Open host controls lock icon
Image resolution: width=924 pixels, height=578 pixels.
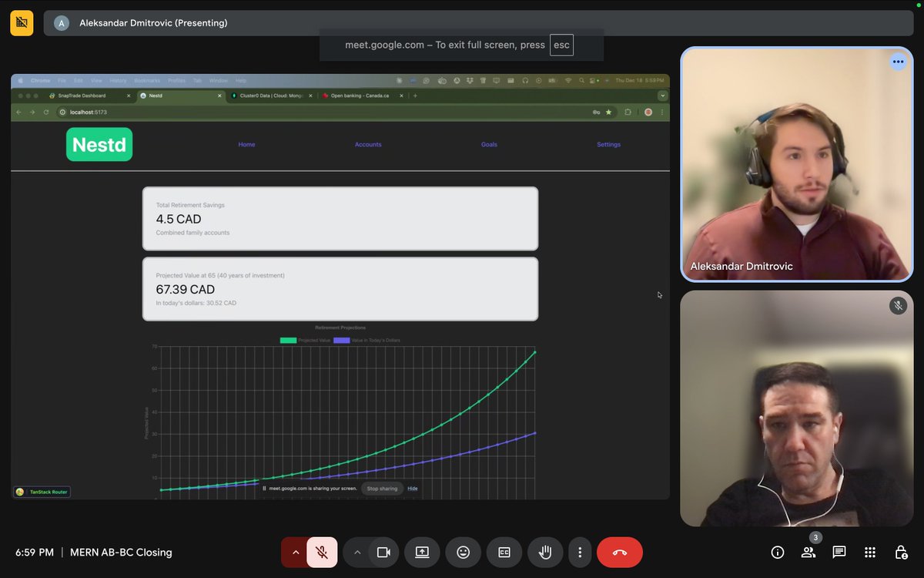pyautogui.click(x=901, y=552)
